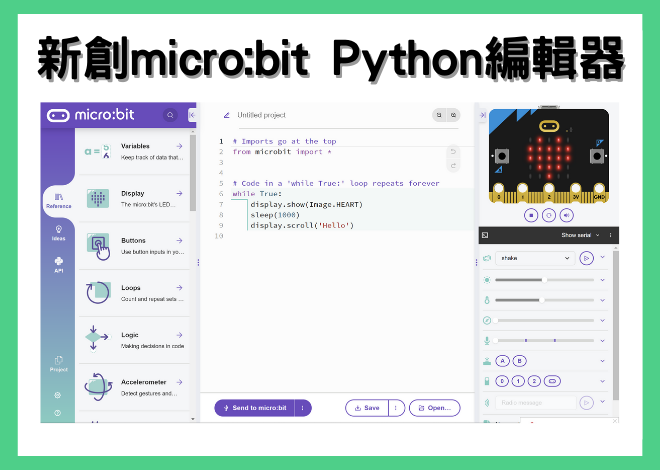Mute the simulator sound

[x=567, y=215]
